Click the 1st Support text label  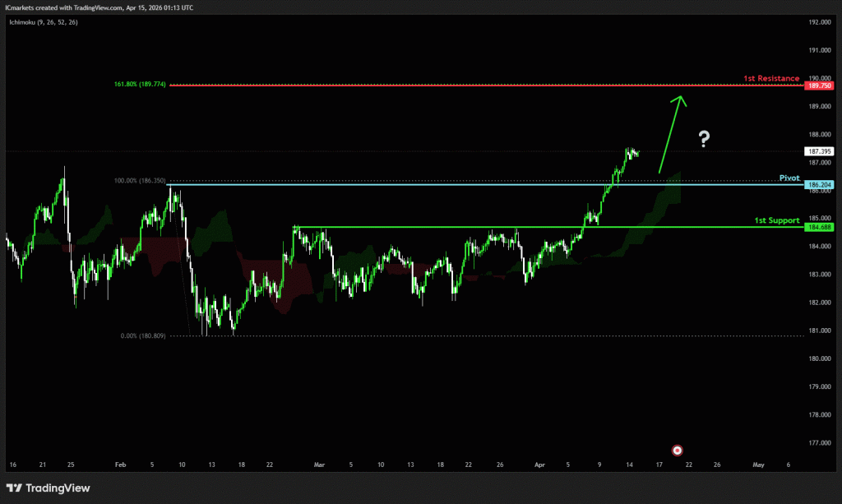pos(777,220)
